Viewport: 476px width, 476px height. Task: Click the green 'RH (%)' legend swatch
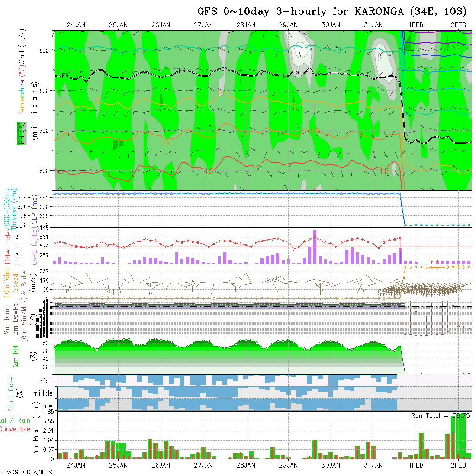(x=22, y=134)
